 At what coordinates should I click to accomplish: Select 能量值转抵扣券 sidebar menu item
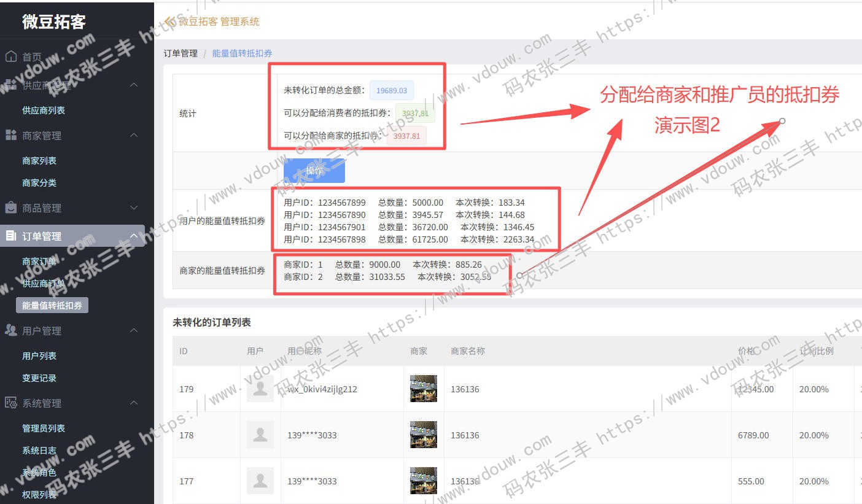(x=52, y=305)
